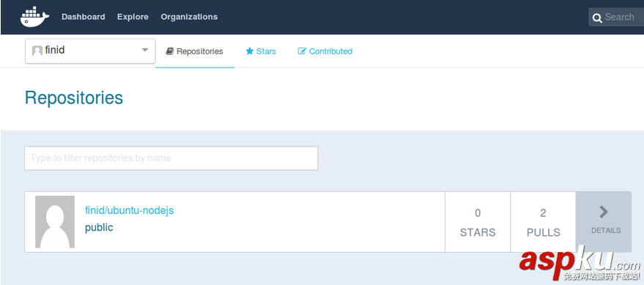The height and width of the screenshot is (285, 644).
Task: Click the star icon beside Stars
Action: coord(249,51)
